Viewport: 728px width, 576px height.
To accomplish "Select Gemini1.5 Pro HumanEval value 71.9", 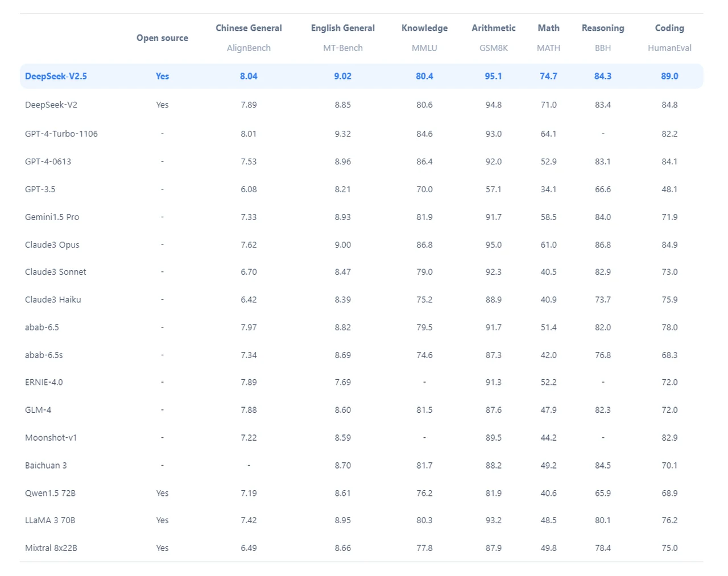I will tap(669, 217).
